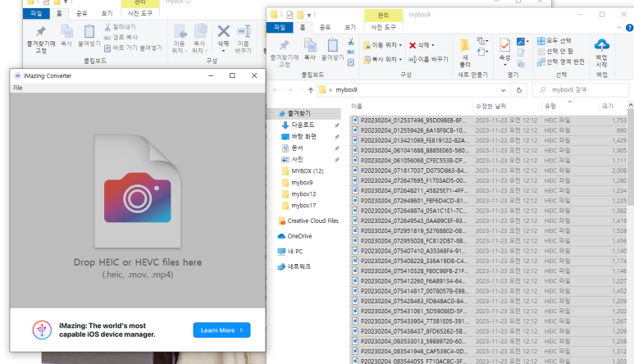Screen dimensions: 634x364
Task: Click the paste shortcut icon in mybox9 ribbon
Action: click(350, 62)
